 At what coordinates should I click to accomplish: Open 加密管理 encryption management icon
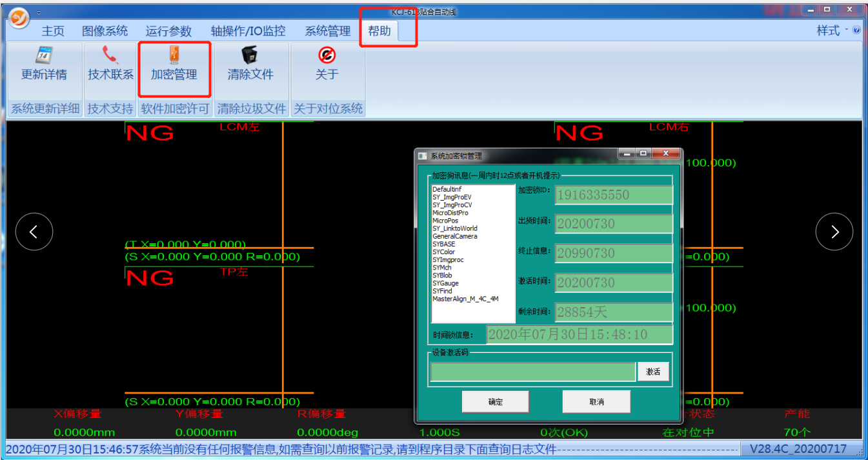tap(174, 55)
